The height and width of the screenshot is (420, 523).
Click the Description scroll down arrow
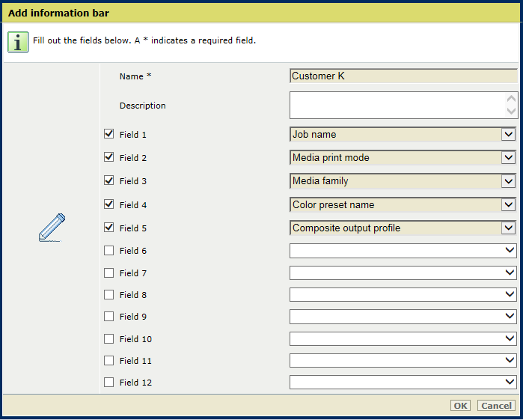click(511, 111)
